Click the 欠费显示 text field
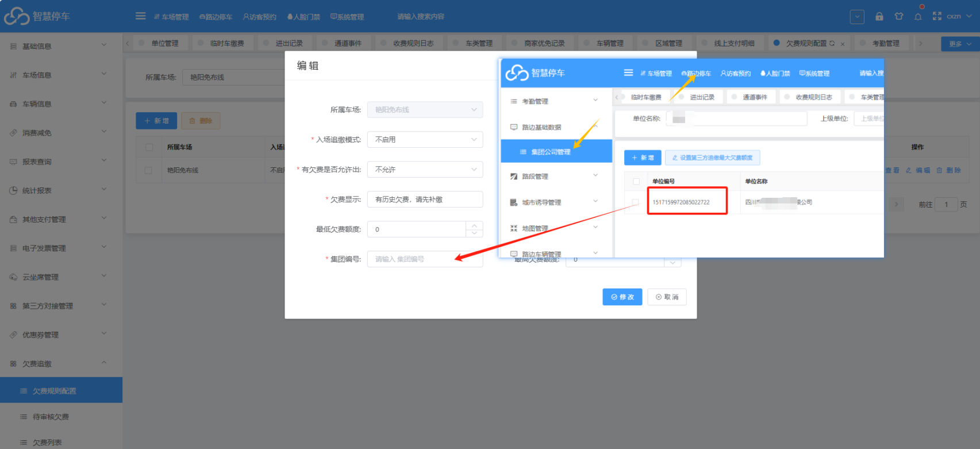Image resolution: width=980 pixels, height=449 pixels. pos(425,199)
